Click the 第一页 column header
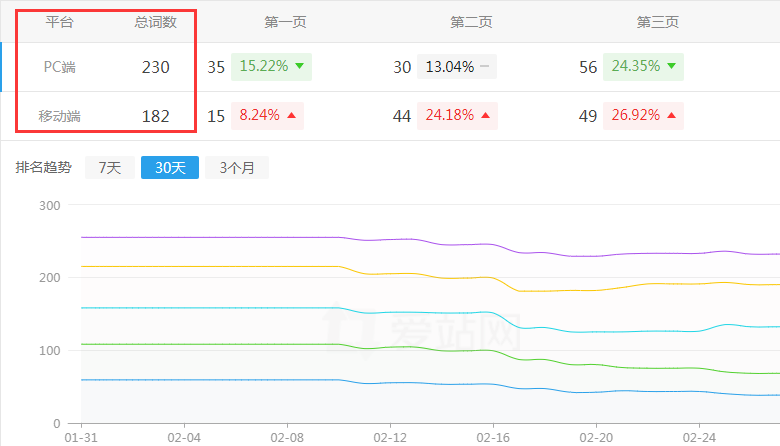This screenshot has height=446, width=780. [x=285, y=21]
